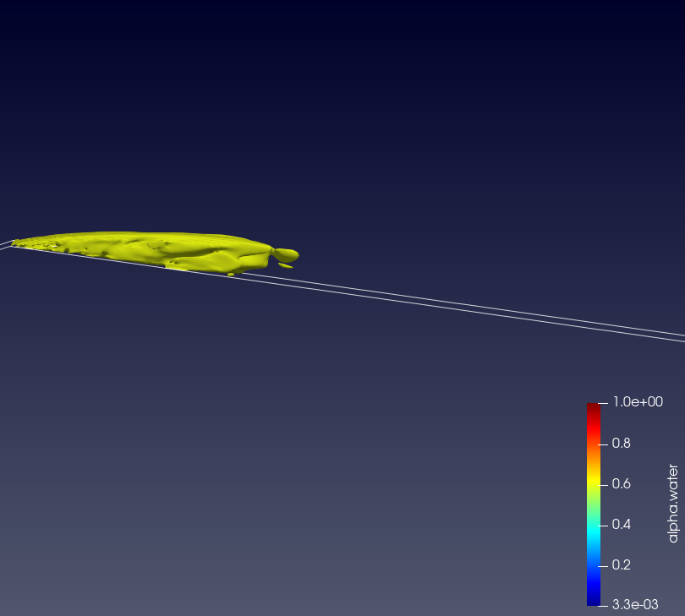Click the alpha.water color legend bar
The width and height of the screenshot is (685, 616).
coord(594,504)
